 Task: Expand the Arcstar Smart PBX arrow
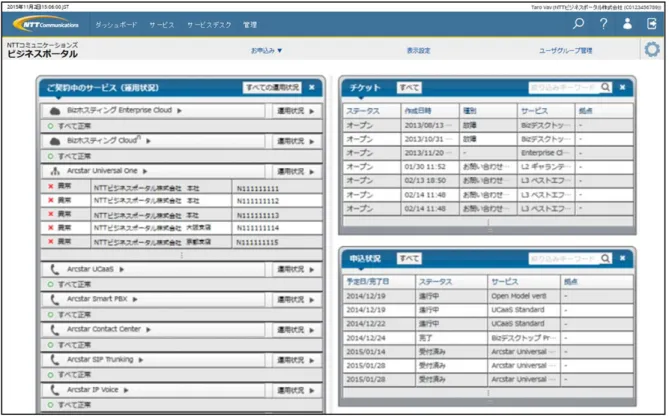coord(135,300)
